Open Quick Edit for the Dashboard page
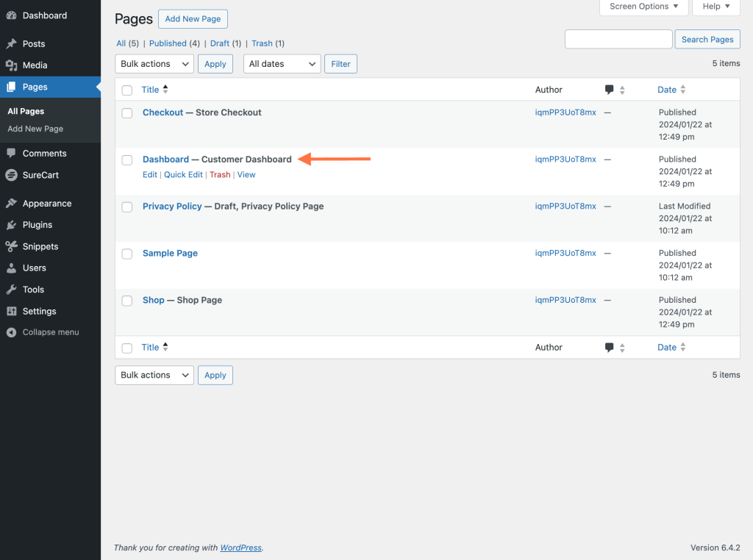This screenshot has width=753, height=560. (x=183, y=174)
